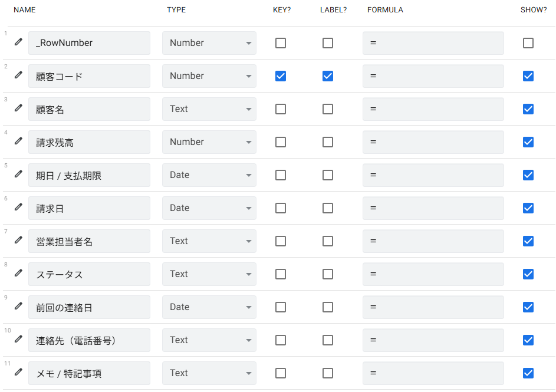Click inside the 顧客コード name field
Viewport: 556px width, 392px height.
pos(89,75)
